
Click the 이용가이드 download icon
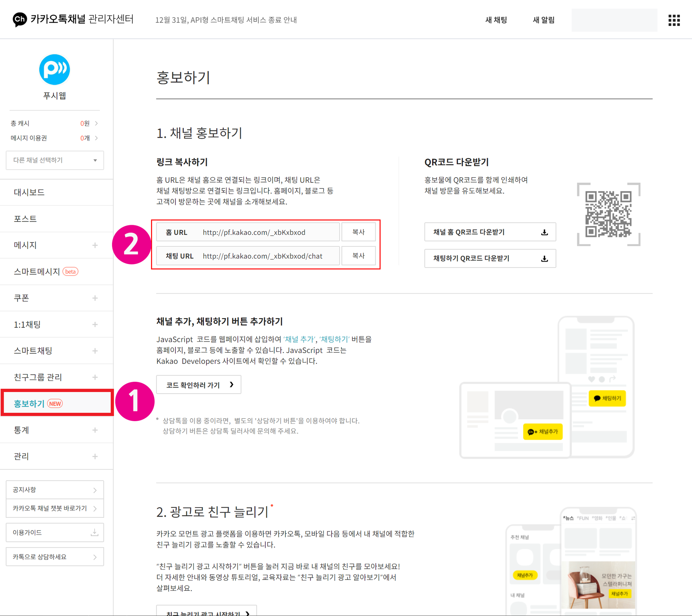click(x=94, y=532)
